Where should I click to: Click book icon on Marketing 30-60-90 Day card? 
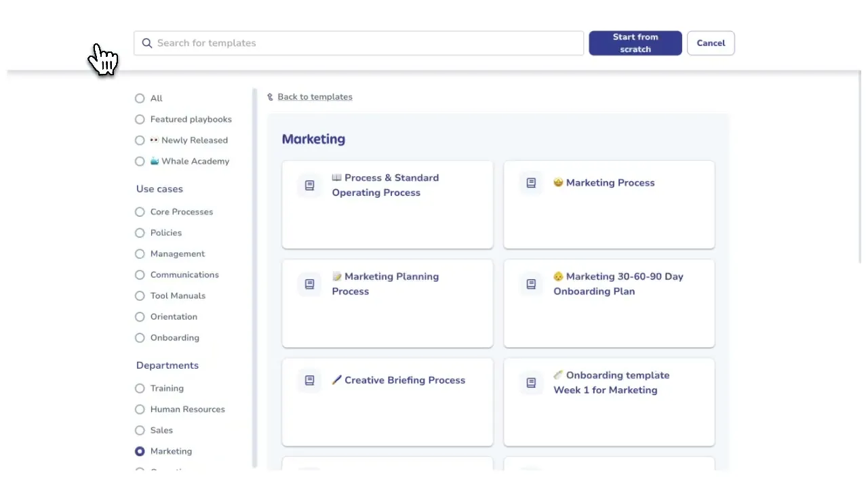pyautogui.click(x=531, y=284)
